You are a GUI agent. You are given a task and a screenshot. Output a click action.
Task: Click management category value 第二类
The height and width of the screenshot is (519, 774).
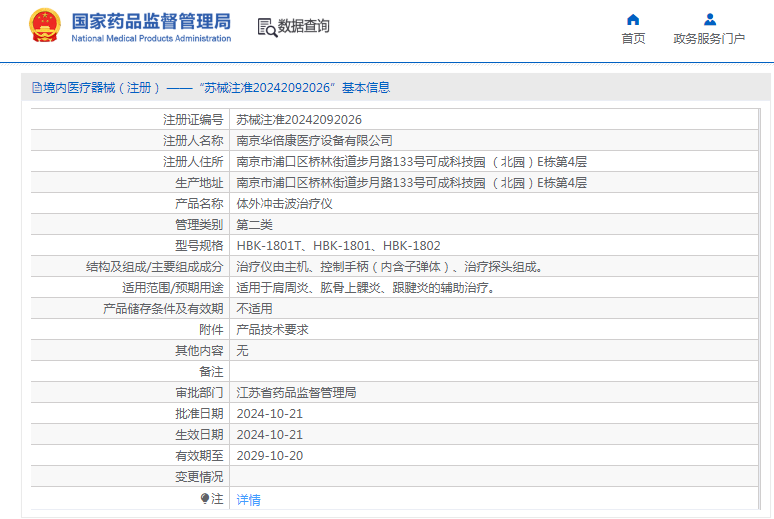point(254,225)
